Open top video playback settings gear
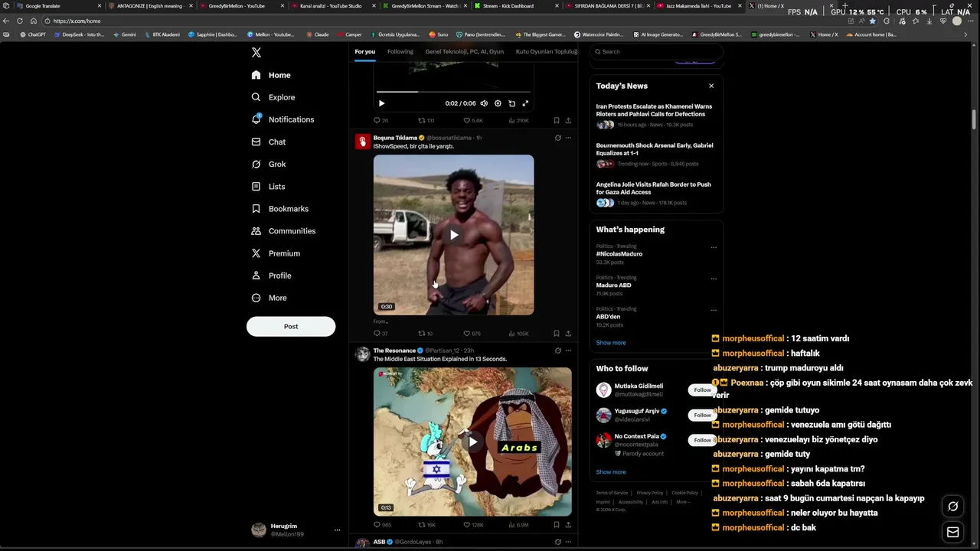Viewport: 980px width, 551px height. point(498,103)
